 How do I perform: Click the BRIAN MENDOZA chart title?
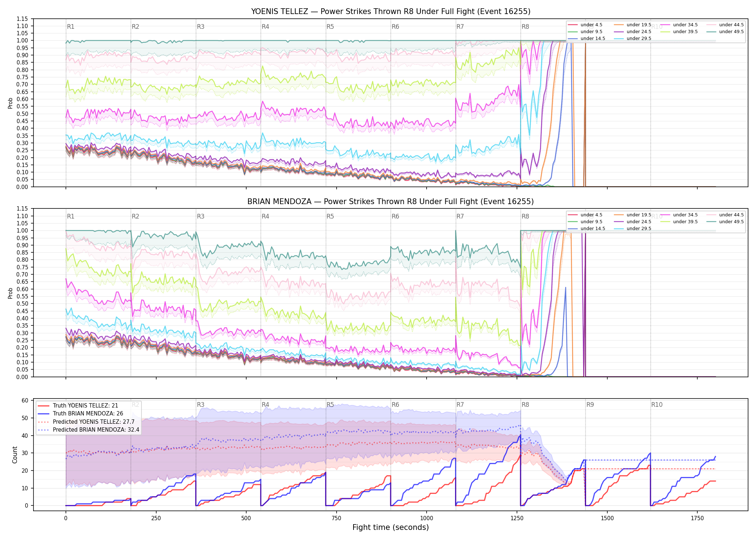[391, 202]
